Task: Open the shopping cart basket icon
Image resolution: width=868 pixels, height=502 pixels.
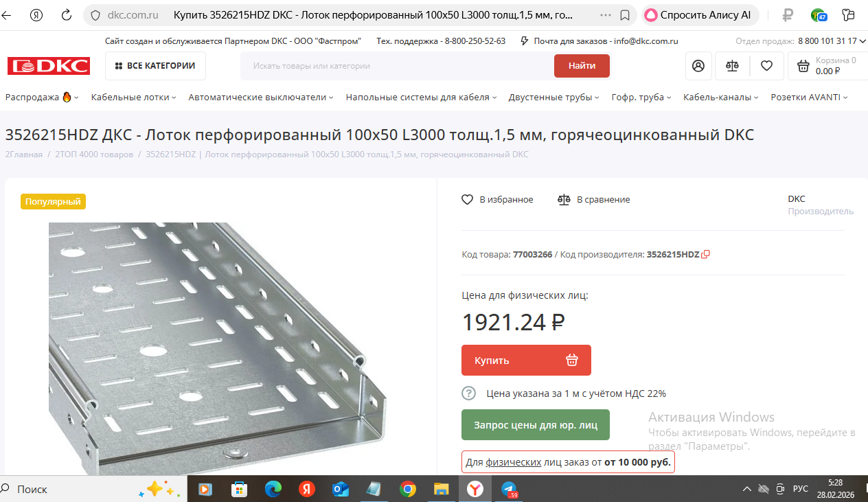Action: tap(802, 66)
